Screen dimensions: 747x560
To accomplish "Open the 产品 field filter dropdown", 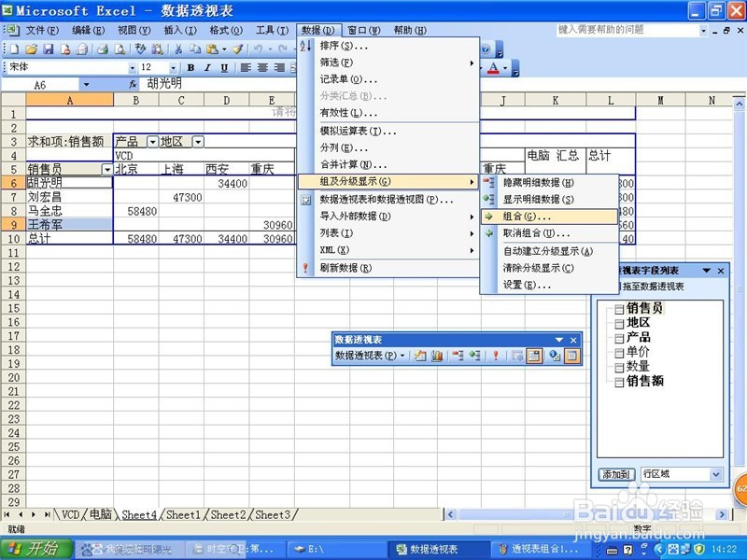I will [x=152, y=142].
